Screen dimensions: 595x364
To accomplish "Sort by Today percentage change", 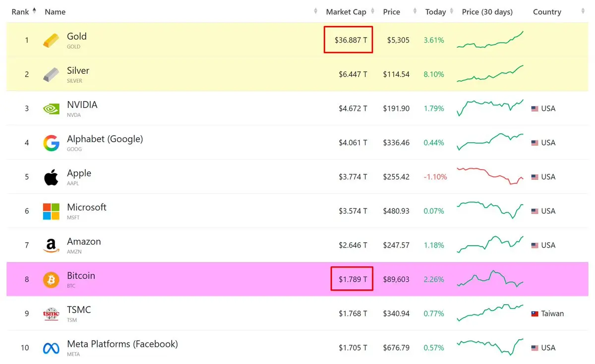I will (435, 12).
